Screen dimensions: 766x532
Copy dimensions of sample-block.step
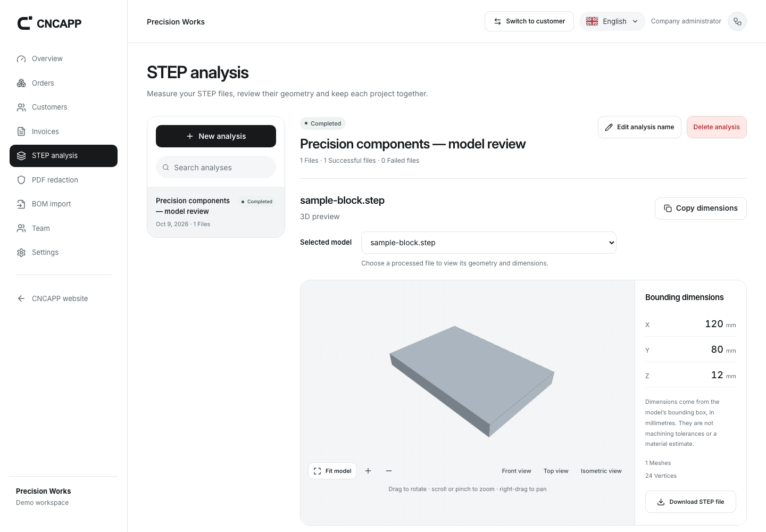point(701,209)
